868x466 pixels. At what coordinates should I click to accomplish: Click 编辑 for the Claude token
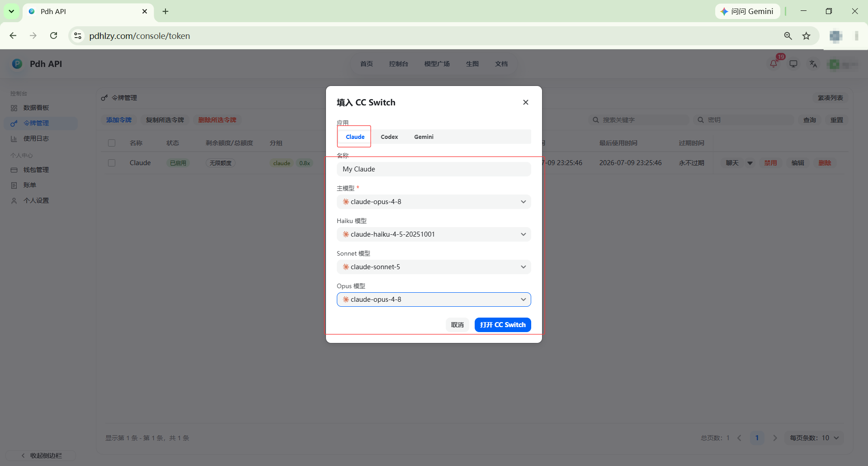point(797,163)
